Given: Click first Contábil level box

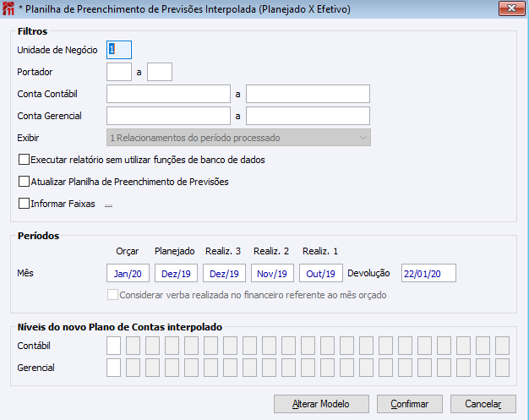Looking at the screenshot, I should [x=113, y=345].
